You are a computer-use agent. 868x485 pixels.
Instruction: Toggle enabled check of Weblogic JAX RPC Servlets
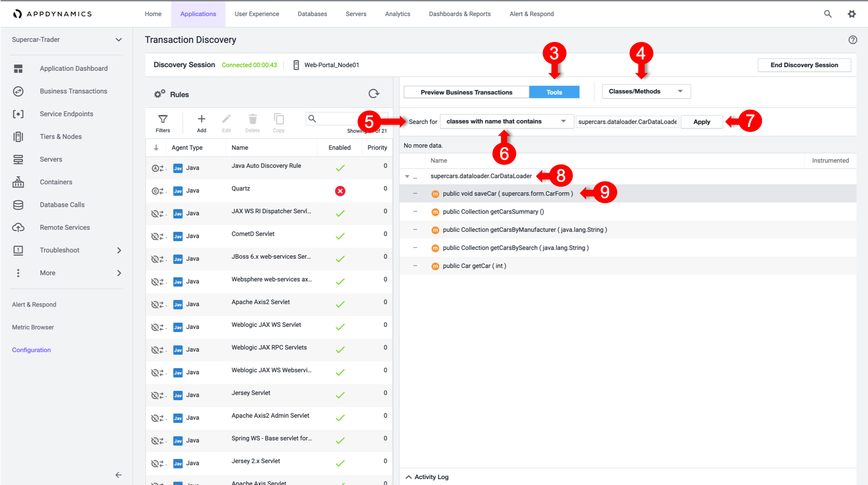click(x=340, y=350)
